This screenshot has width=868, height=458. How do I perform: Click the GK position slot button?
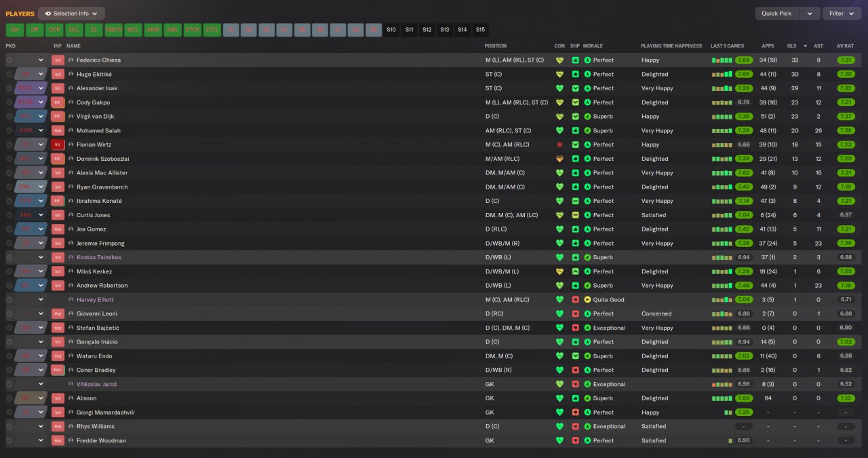[x=15, y=30]
